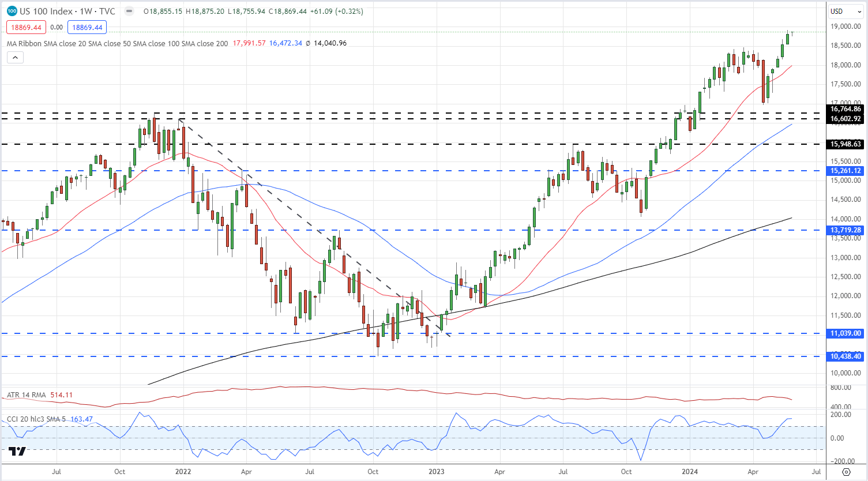
Task: Click the 2024 label on time axis
Action: (690, 472)
